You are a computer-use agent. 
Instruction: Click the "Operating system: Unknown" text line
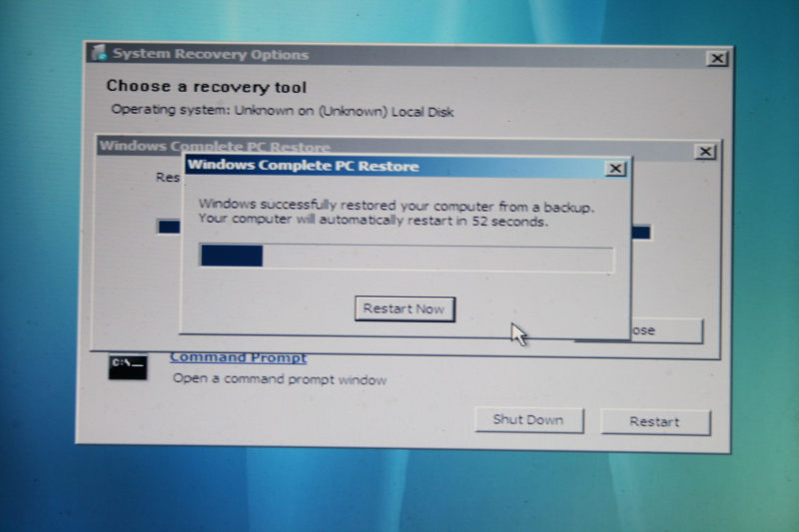click(x=282, y=111)
